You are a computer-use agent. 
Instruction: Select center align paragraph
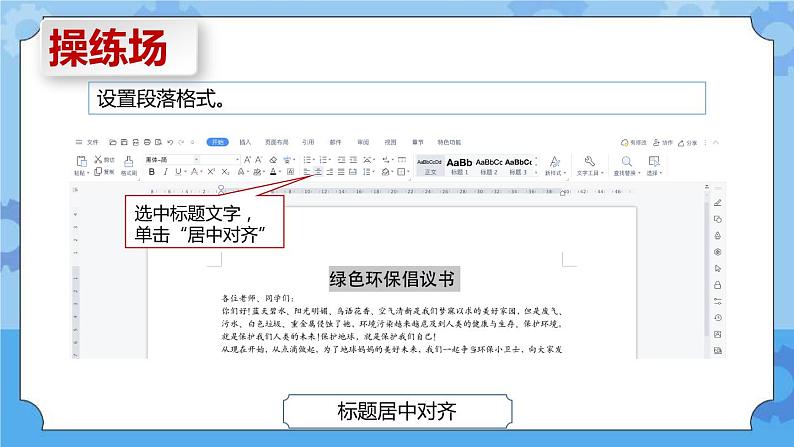[318, 172]
